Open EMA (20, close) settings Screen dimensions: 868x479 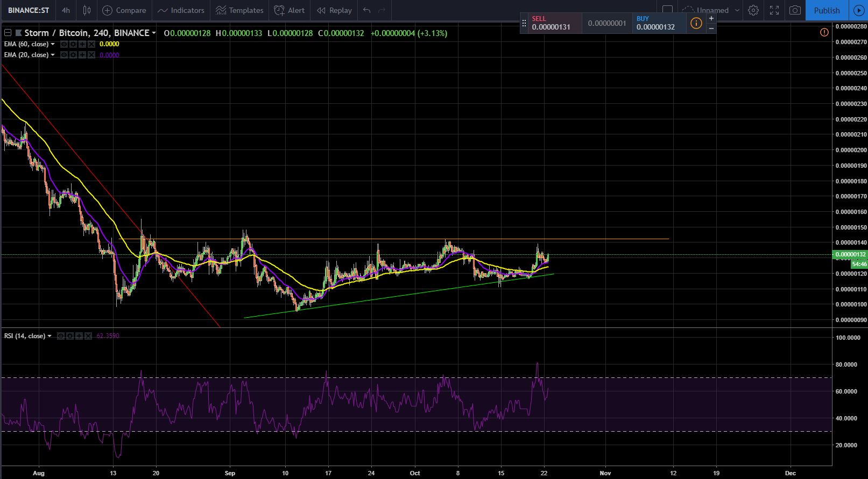(73, 55)
